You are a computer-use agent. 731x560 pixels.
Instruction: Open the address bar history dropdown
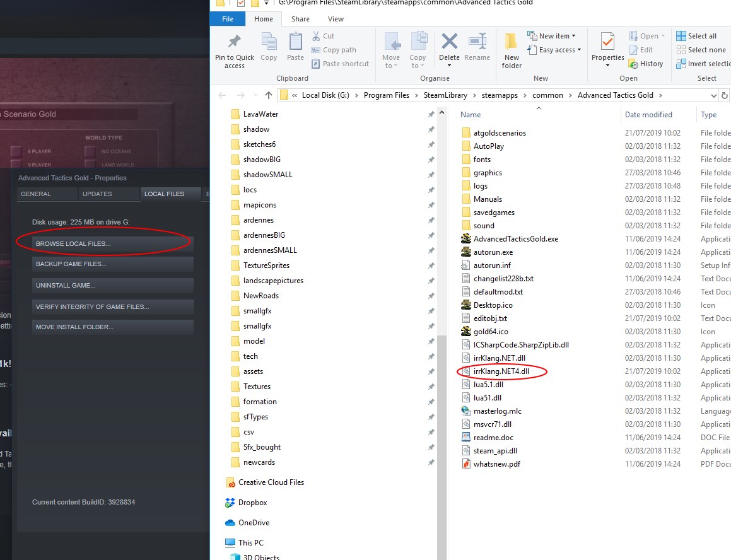[713, 95]
